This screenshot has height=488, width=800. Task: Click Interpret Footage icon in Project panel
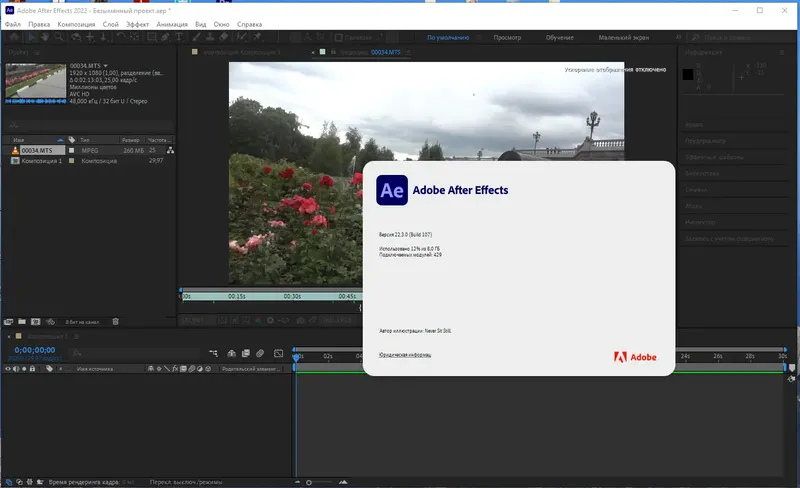tap(8, 322)
